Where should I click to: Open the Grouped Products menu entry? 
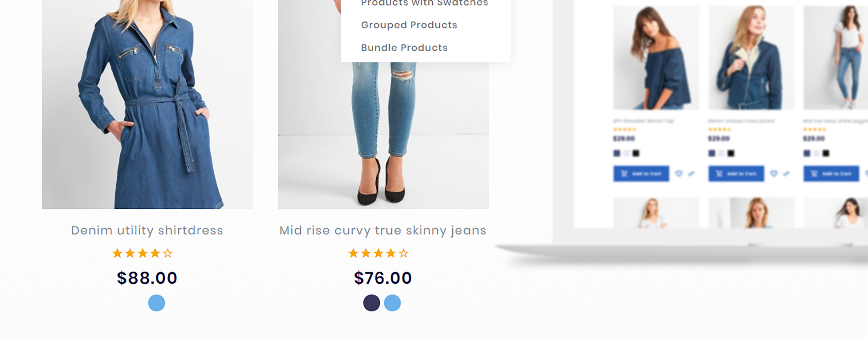[409, 25]
